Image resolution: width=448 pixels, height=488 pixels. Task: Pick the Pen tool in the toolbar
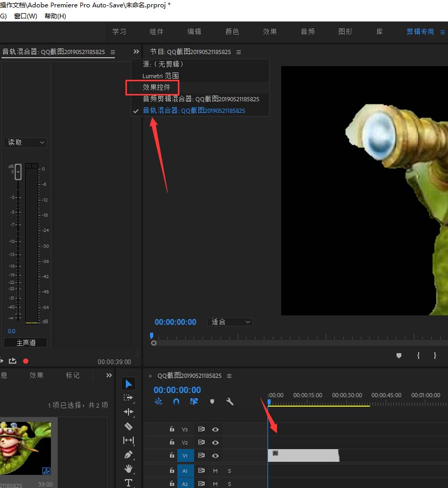(129, 454)
